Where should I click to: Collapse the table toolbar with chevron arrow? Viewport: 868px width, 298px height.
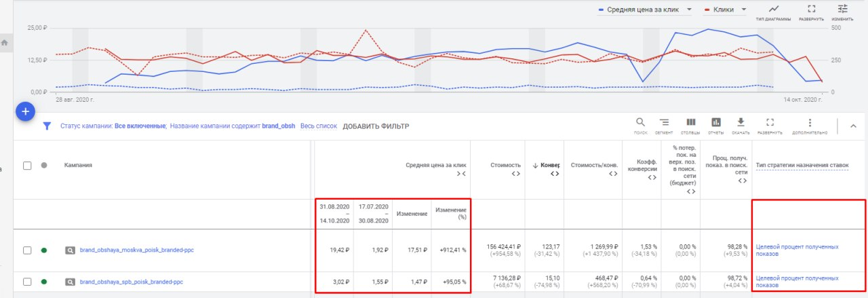click(853, 126)
